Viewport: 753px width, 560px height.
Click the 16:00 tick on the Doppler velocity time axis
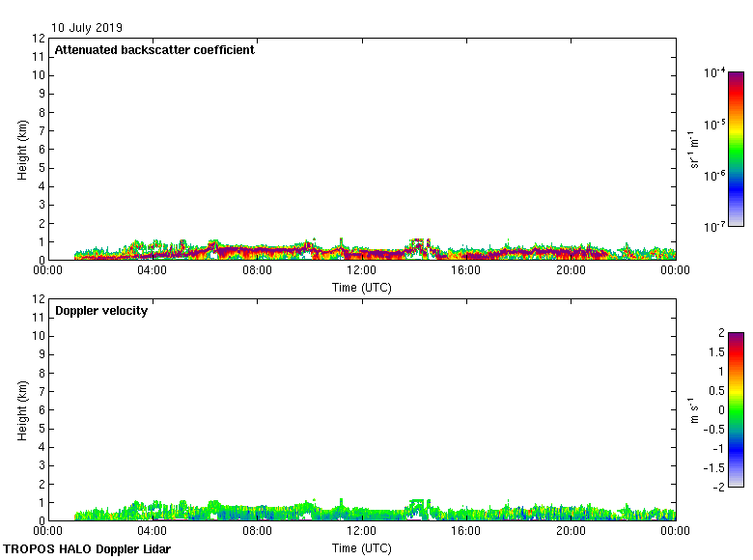point(466,532)
